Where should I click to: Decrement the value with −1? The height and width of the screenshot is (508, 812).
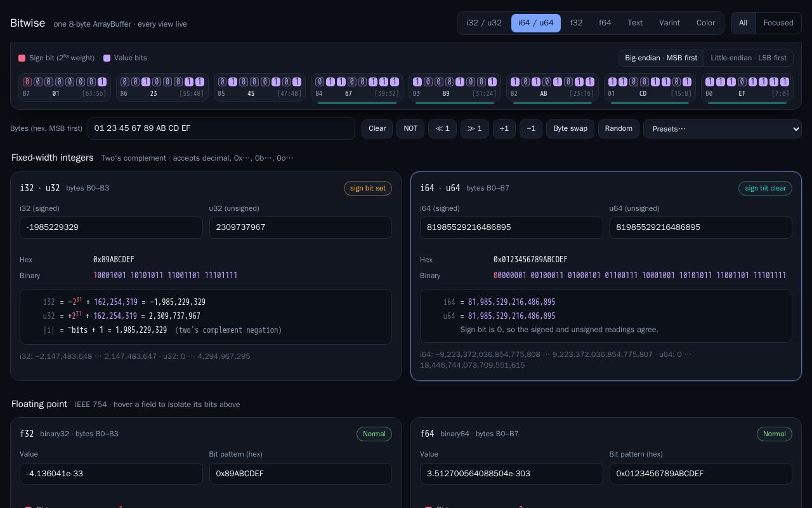(531, 128)
